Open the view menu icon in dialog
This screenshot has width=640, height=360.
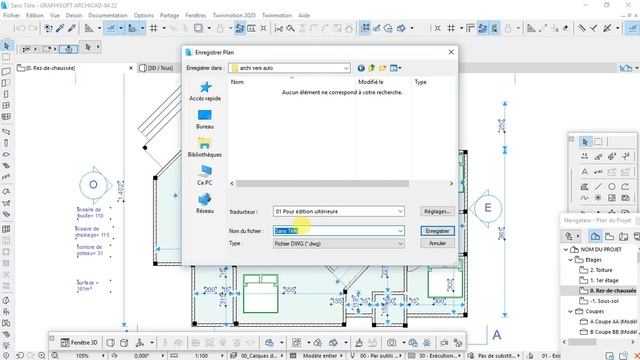(x=395, y=68)
